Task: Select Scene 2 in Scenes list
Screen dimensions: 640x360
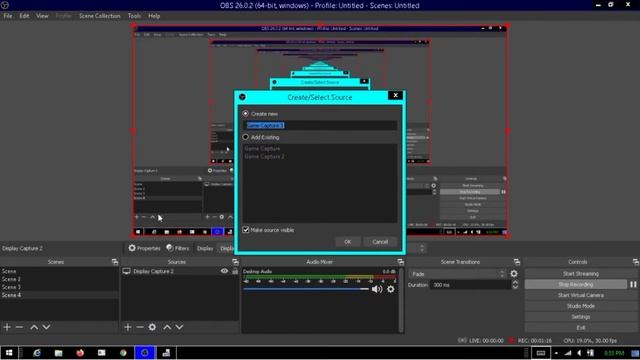Action: tap(59, 279)
